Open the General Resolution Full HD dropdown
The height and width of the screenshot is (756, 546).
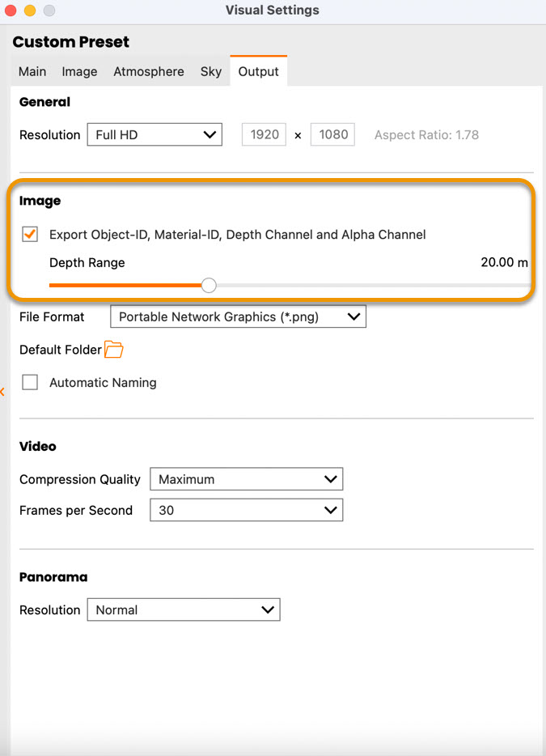pyautogui.click(x=154, y=135)
